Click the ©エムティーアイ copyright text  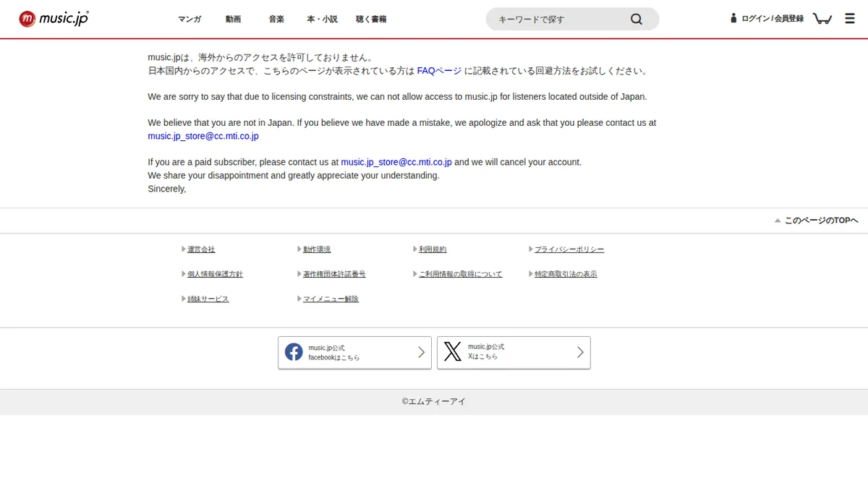[x=434, y=401]
